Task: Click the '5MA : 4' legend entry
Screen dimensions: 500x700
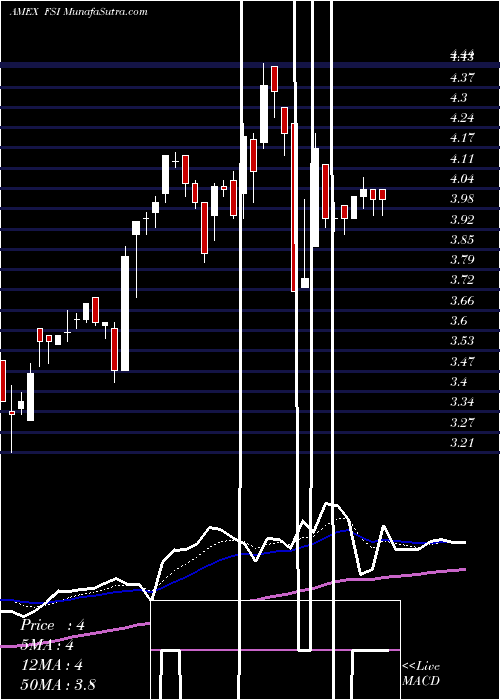Action: point(46,645)
